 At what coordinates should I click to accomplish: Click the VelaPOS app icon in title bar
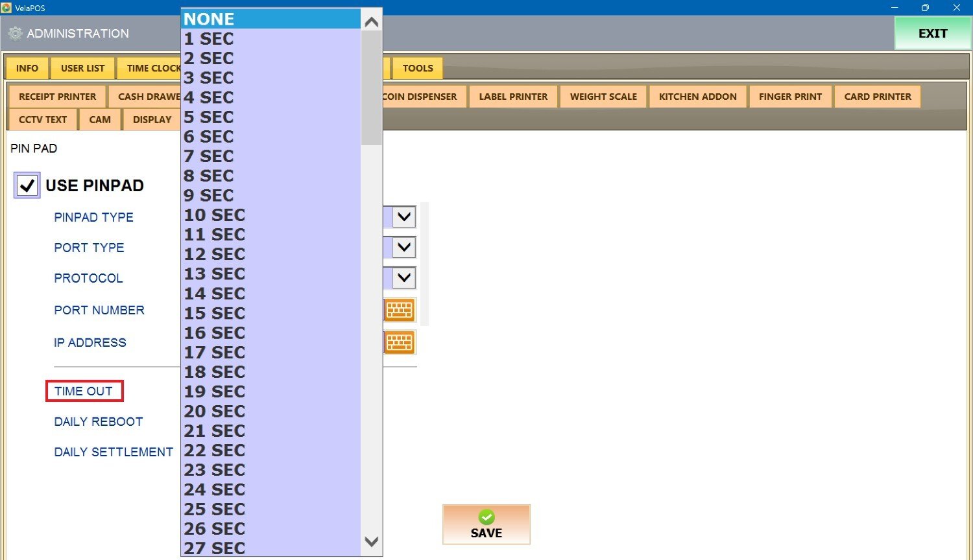click(x=6, y=8)
